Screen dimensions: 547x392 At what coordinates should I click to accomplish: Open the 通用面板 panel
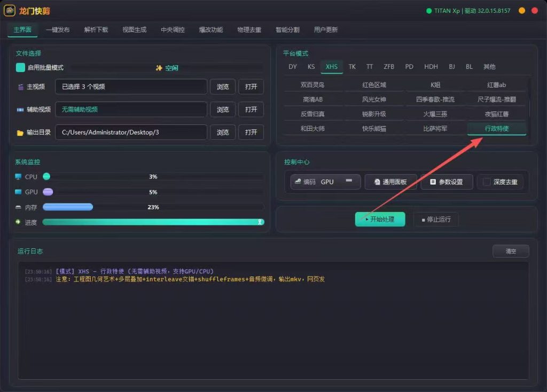point(390,182)
